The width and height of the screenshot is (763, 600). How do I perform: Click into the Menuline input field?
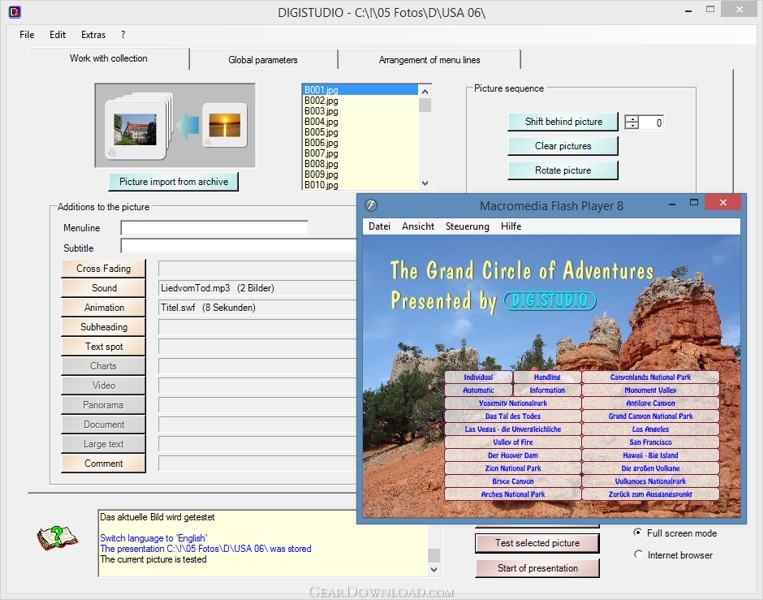tap(214, 228)
